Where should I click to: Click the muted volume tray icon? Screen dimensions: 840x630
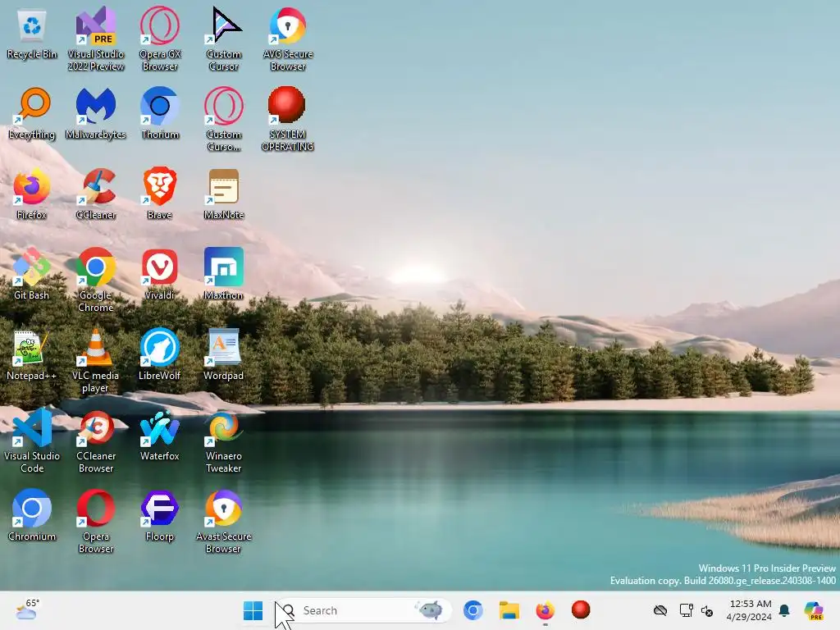[706, 610]
